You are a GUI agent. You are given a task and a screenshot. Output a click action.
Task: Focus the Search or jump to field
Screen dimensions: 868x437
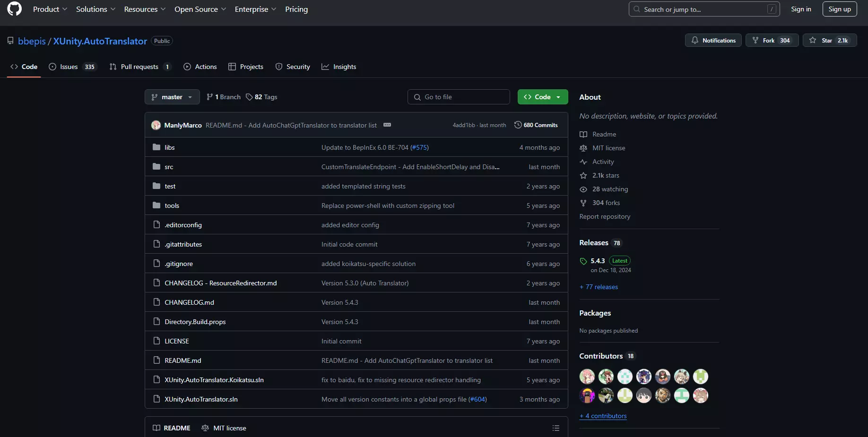pyautogui.click(x=704, y=9)
